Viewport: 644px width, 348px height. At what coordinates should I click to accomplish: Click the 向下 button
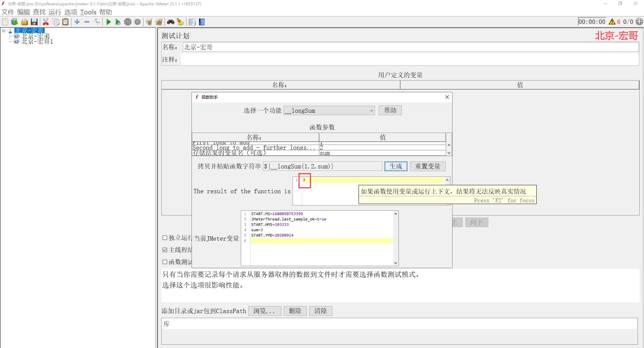pyautogui.click(x=477, y=222)
